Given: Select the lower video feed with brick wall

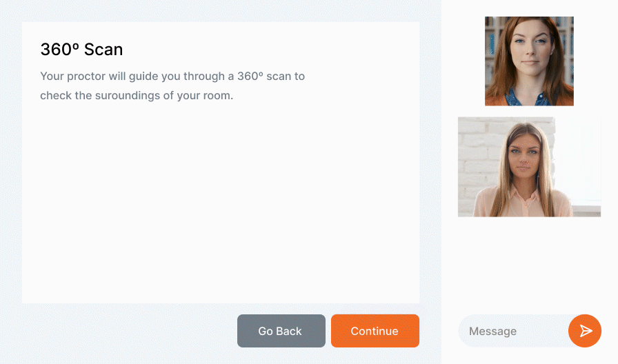Looking at the screenshot, I should tap(529, 167).
